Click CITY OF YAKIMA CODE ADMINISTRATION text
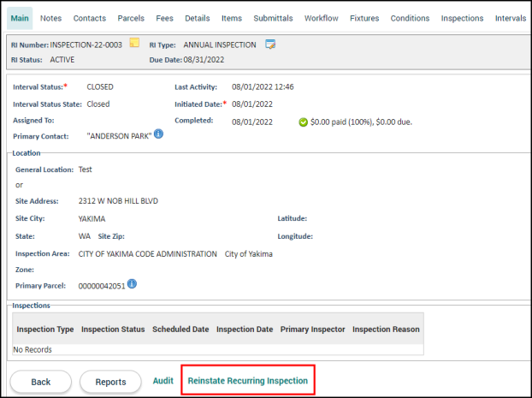Image resolution: width=532 pixels, height=398 pixels. pos(148,254)
